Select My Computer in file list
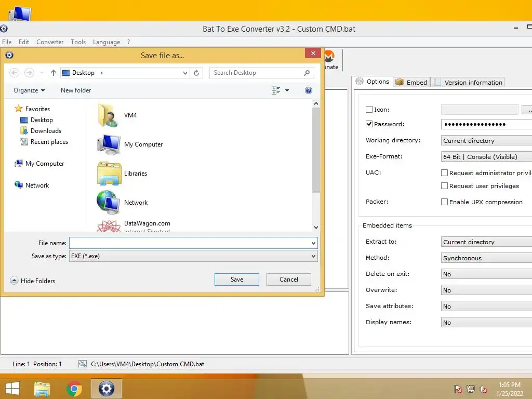 [x=130, y=144]
